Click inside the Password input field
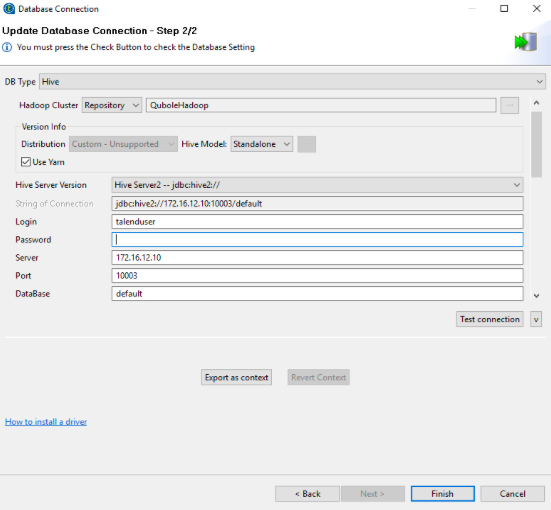The height and width of the screenshot is (510, 551). pos(317,239)
